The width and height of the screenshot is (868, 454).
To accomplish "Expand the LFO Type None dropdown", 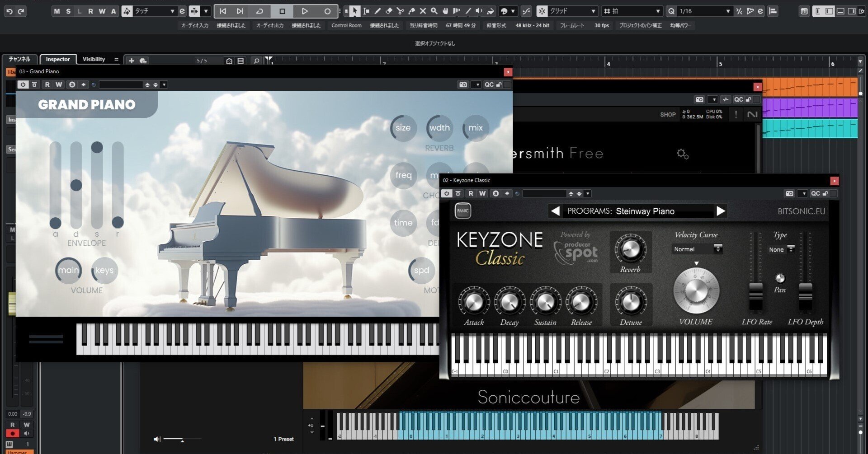I will click(x=781, y=249).
